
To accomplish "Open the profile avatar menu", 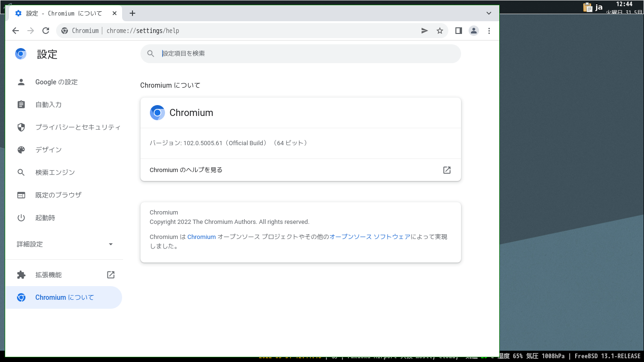I will [474, 31].
